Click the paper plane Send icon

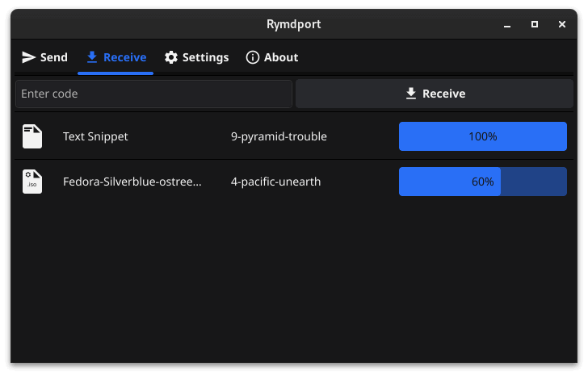point(29,57)
